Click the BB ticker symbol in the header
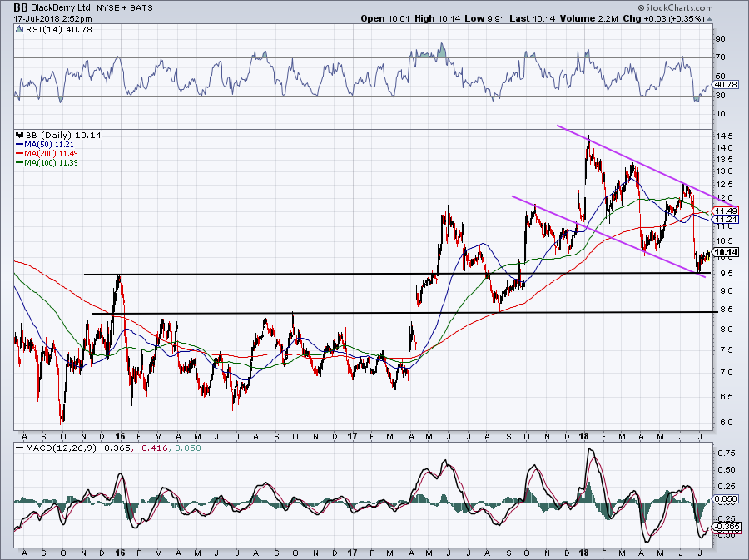This screenshot has height=560, width=749. (x=20, y=7)
